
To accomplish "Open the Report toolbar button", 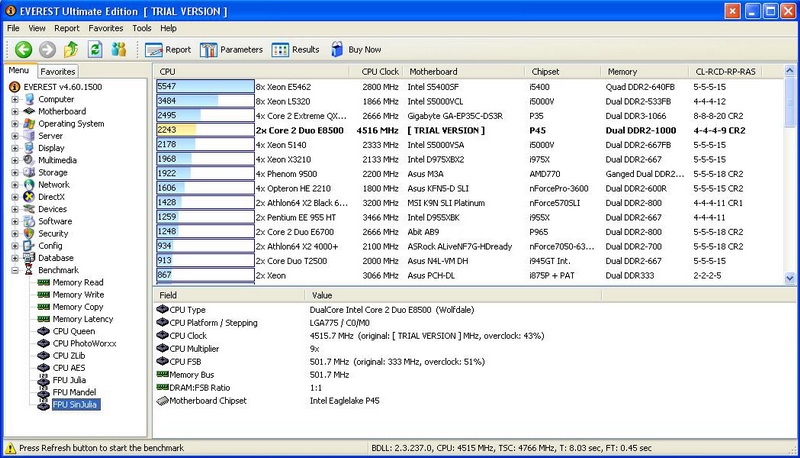I will (168, 49).
